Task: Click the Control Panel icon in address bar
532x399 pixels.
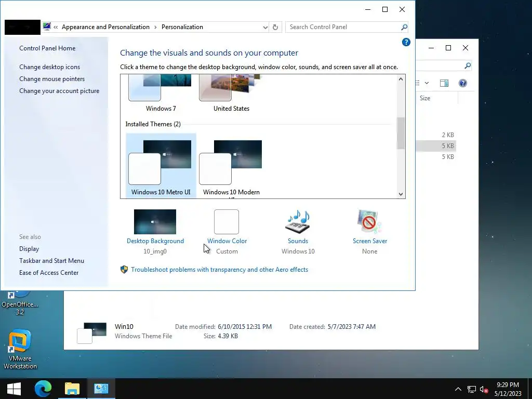Action: [47, 26]
